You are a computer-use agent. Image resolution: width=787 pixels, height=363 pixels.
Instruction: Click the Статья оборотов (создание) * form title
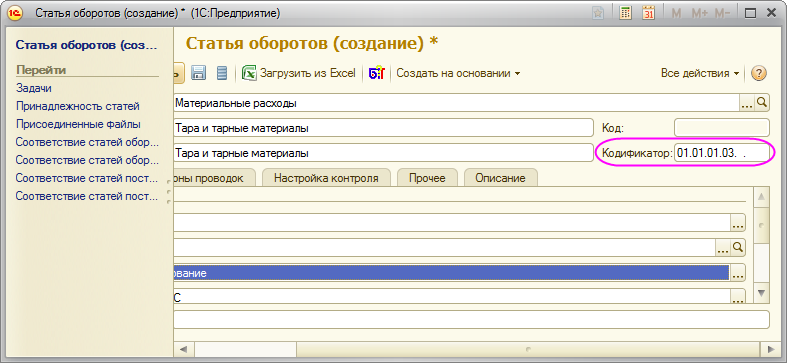(x=312, y=44)
